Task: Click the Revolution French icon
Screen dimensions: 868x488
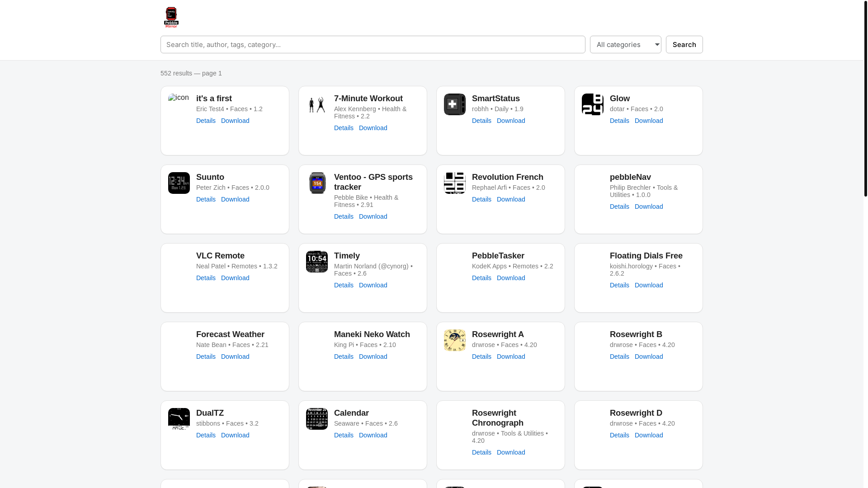Action: [455, 183]
